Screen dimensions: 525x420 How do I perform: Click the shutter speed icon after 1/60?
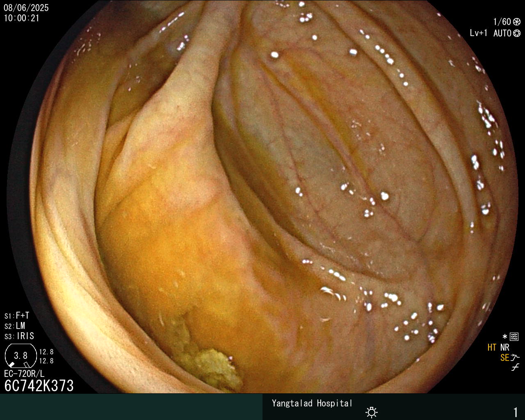click(517, 22)
